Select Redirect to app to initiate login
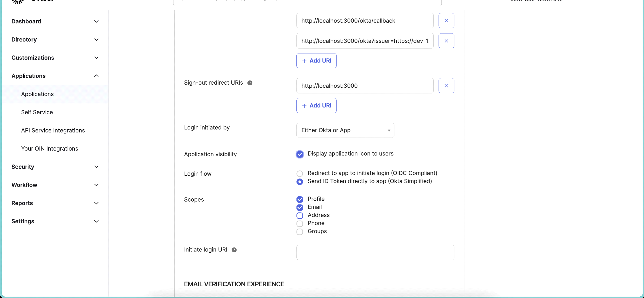The image size is (644, 298). 299,173
